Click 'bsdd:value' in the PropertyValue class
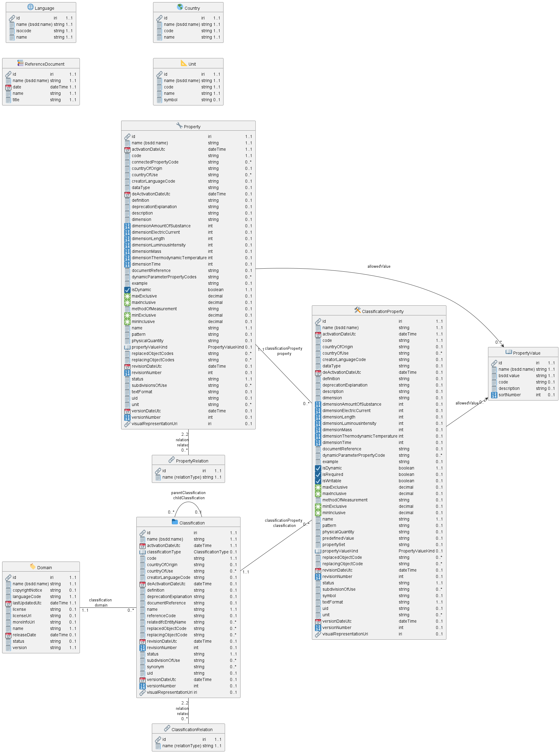The height and width of the screenshot is (753, 560). click(x=509, y=376)
